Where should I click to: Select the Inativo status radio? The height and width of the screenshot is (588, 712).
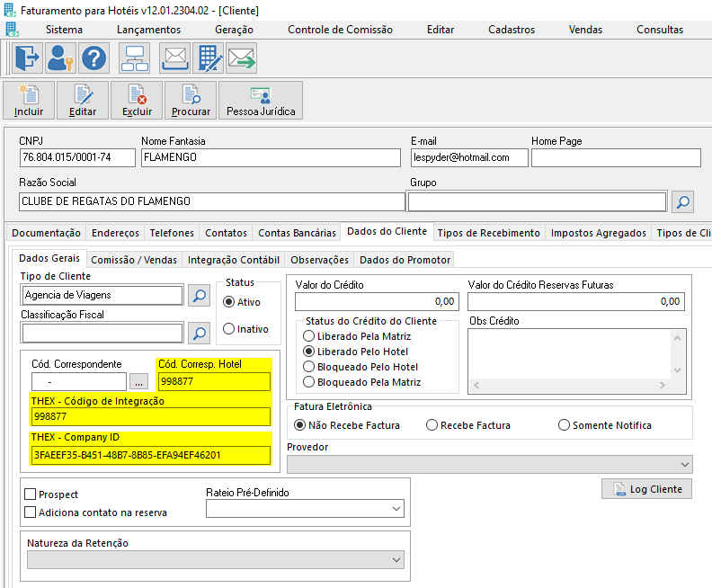(x=229, y=329)
